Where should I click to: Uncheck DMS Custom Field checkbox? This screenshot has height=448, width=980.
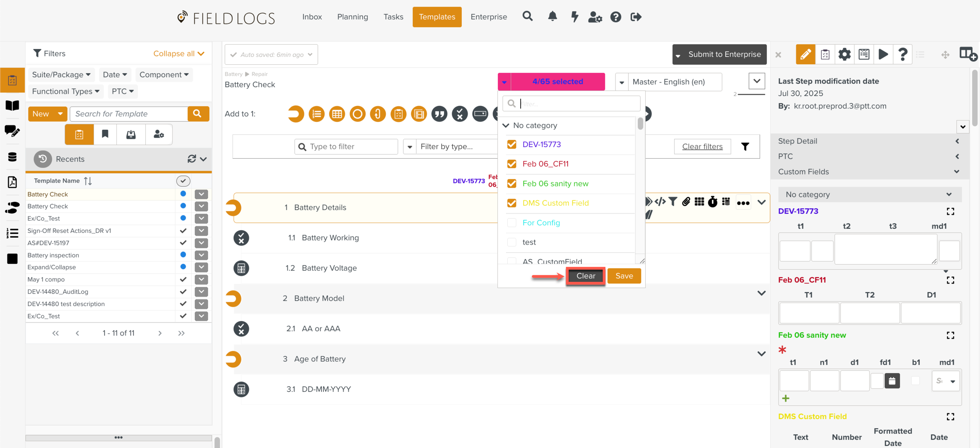click(x=512, y=203)
